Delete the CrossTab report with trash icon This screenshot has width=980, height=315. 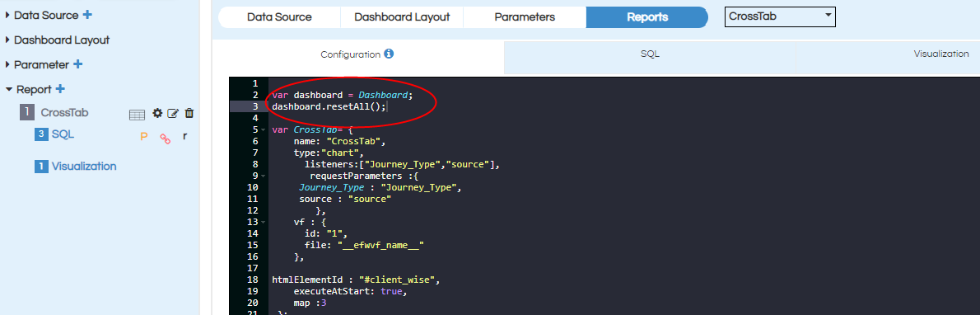tap(189, 113)
